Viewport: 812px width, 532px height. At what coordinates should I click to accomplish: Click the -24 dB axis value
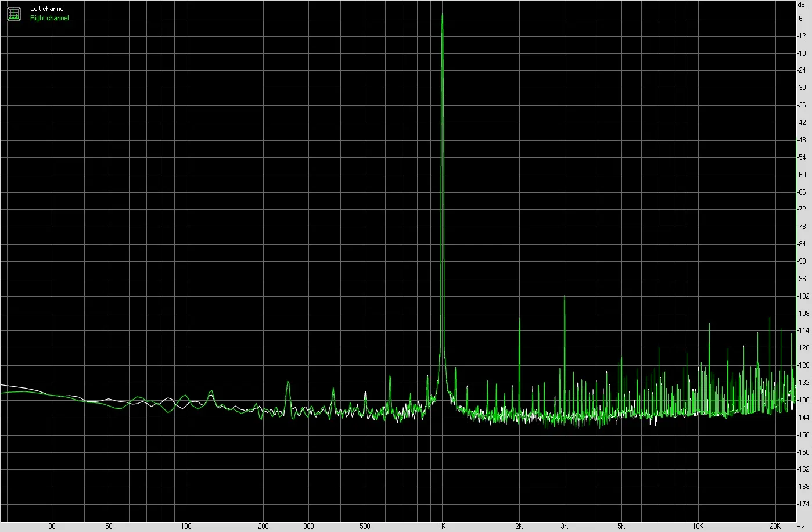(802, 71)
